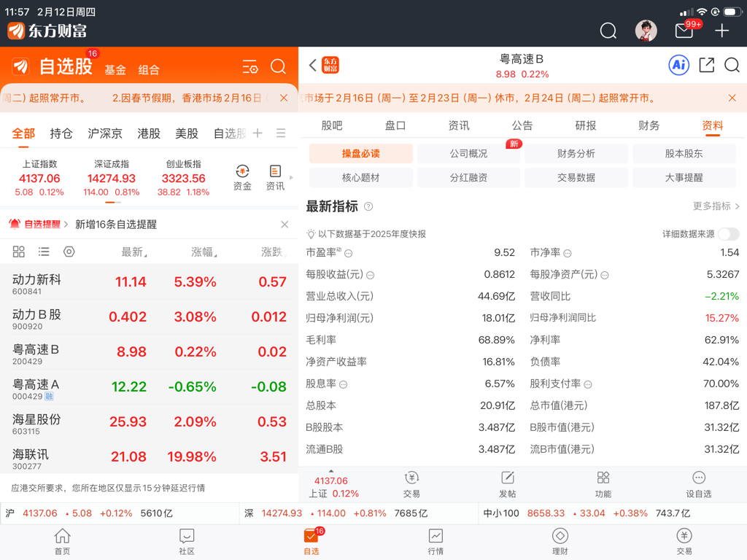Open 股息率 info circle icon
This screenshot has width=747, height=560.
point(343,384)
